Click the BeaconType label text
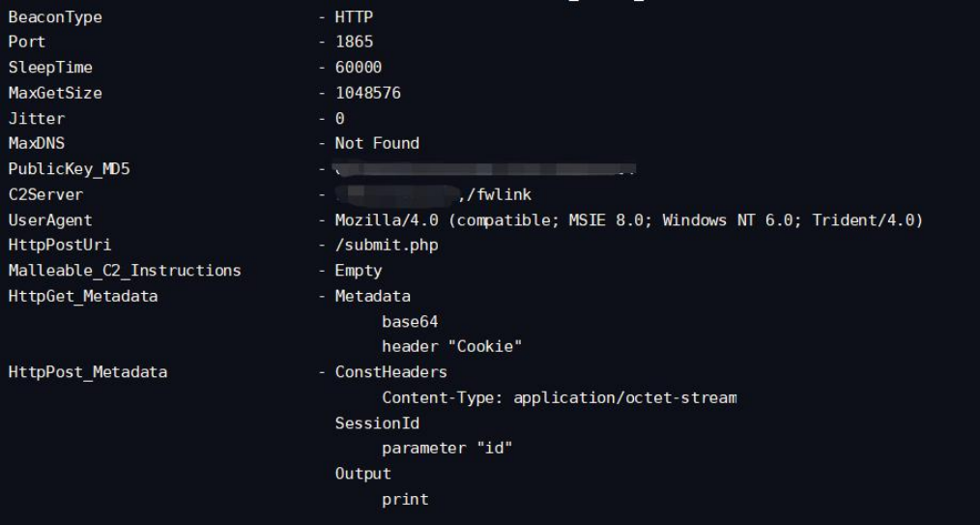980x525 pixels. [x=55, y=17]
